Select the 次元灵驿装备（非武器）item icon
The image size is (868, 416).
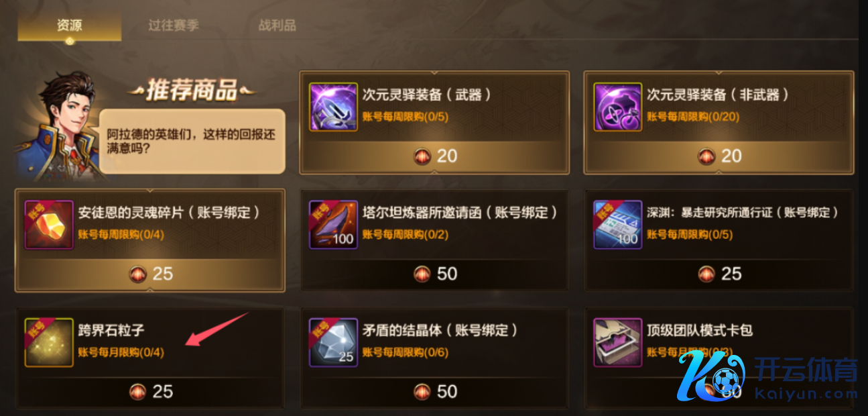[x=618, y=107]
